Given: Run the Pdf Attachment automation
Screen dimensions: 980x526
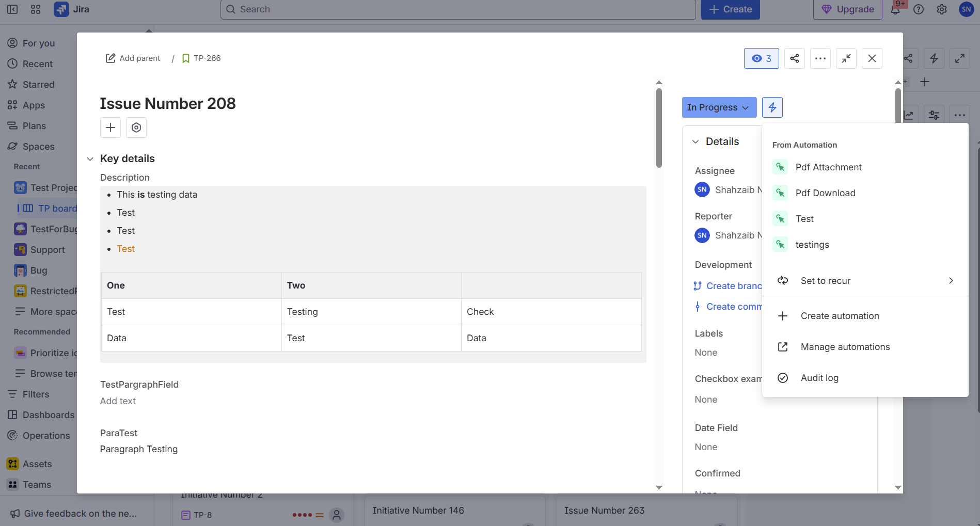Looking at the screenshot, I should point(828,167).
